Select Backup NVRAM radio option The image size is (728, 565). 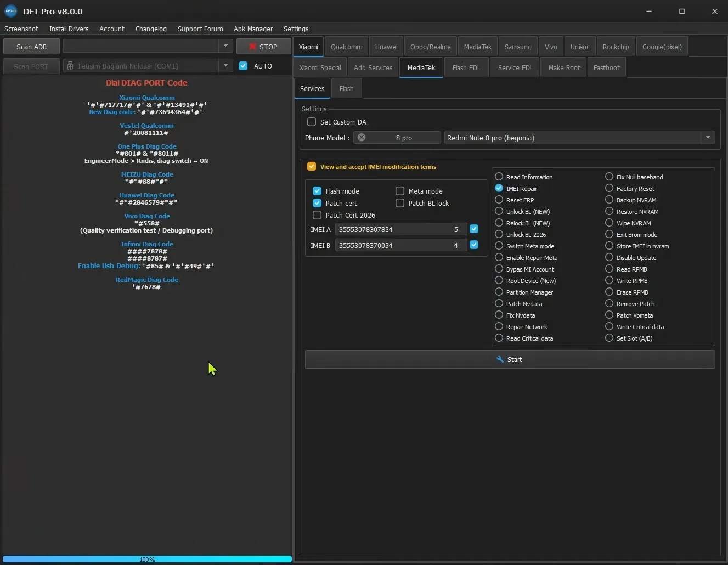(609, 200)
